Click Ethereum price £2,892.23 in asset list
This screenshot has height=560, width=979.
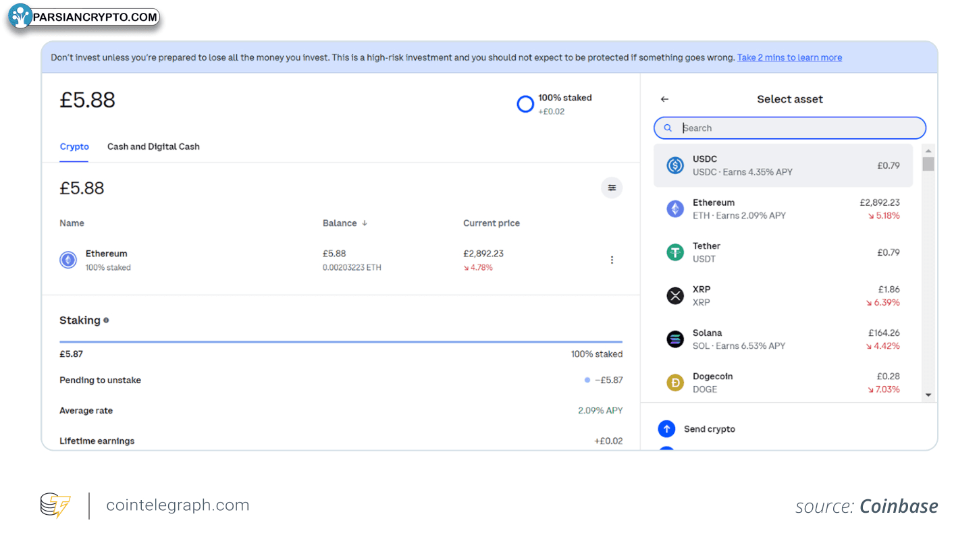(x=880, y=202)
